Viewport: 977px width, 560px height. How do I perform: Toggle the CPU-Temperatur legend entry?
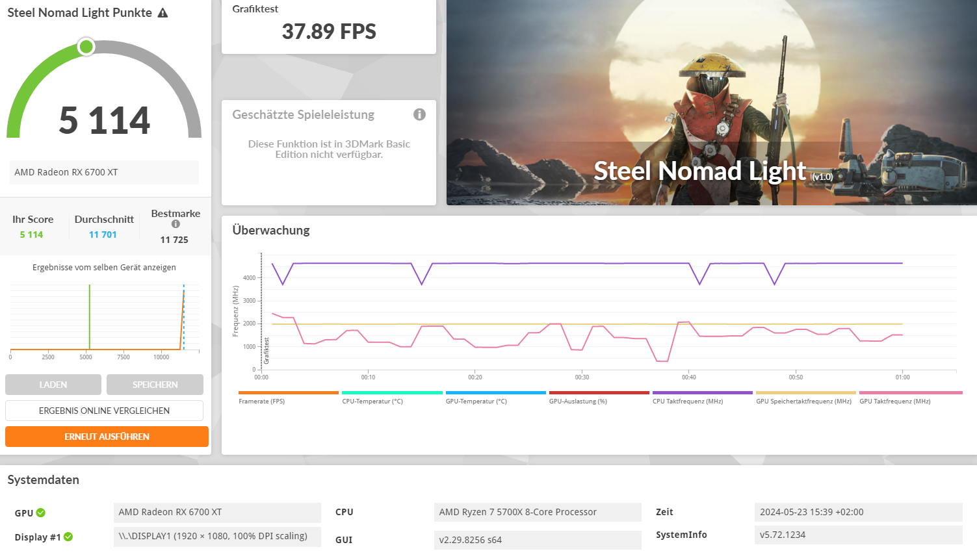[x=391, y=398]
